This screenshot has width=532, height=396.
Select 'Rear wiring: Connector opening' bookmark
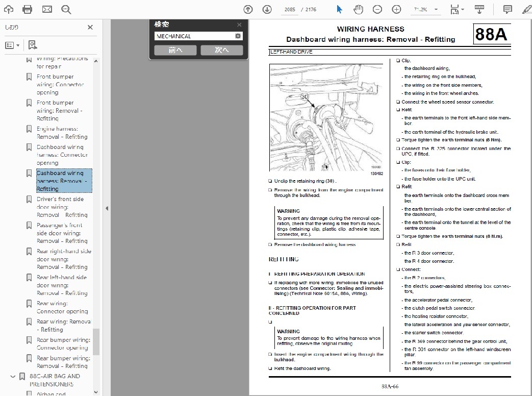62,307
